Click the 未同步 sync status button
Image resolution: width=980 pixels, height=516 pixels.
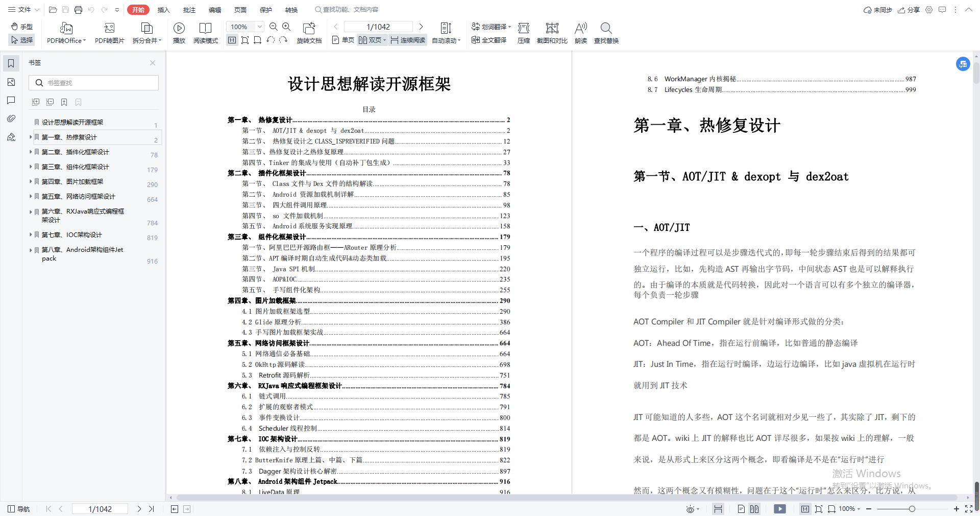(877, 10)
